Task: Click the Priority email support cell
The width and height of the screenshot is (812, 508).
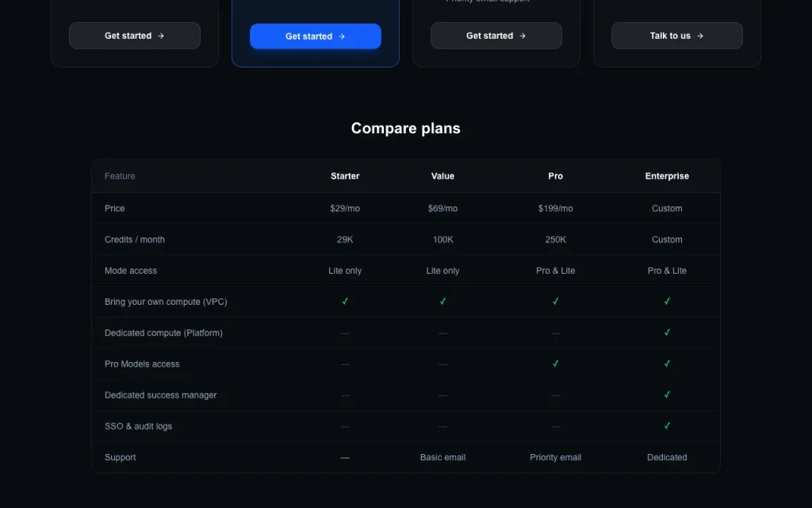Action: tap(555, 457)
